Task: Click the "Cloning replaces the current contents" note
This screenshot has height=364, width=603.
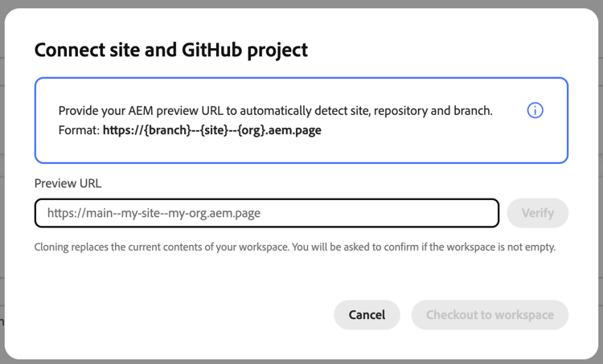Action: (295, 247)
